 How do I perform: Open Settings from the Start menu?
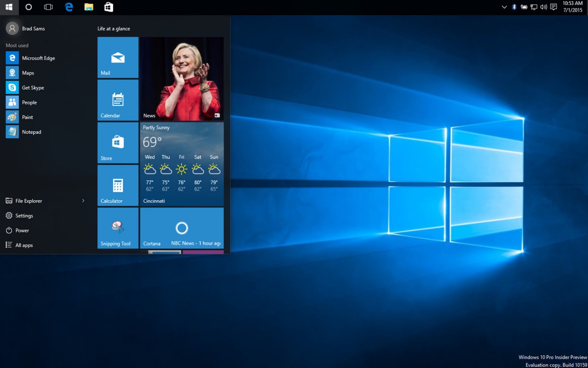[x=24, y=216]
